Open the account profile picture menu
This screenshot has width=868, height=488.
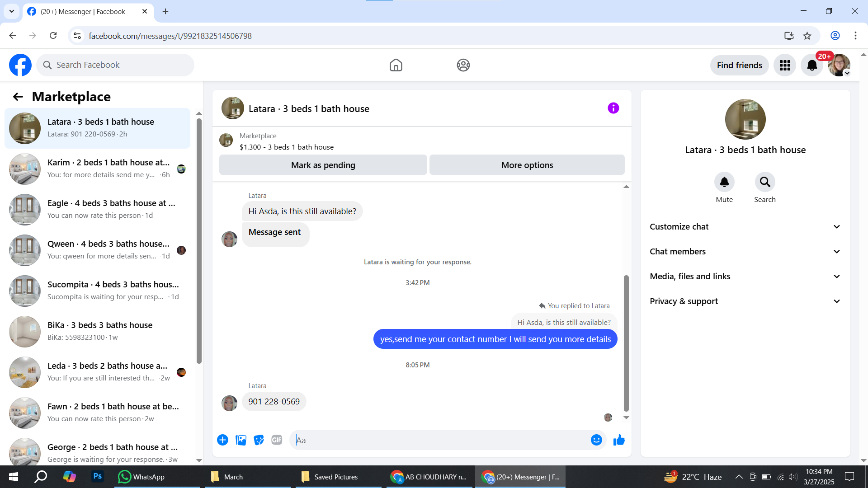(839, 66)
